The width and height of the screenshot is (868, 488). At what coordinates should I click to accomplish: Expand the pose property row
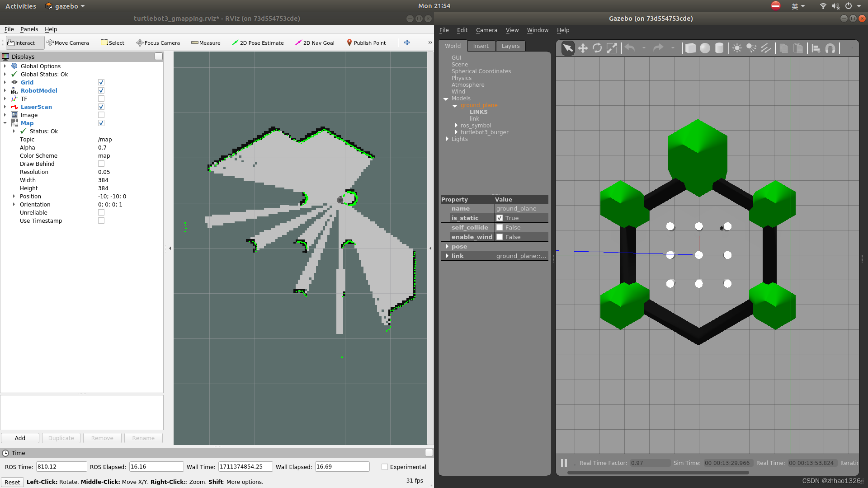(x=447, y=246)
